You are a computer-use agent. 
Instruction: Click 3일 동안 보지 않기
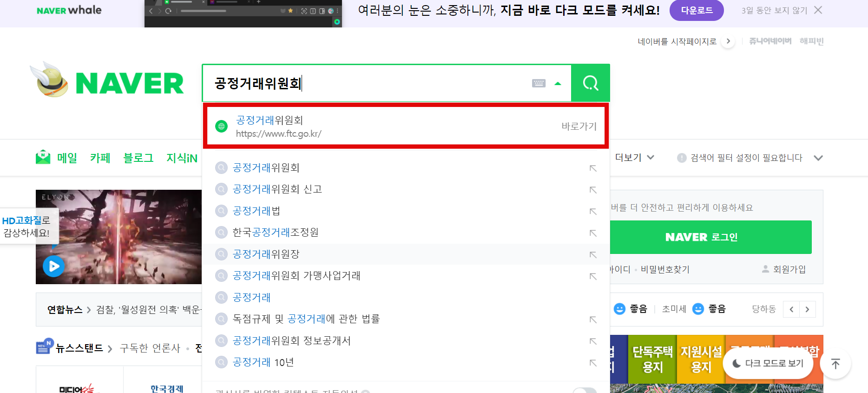click(774, 10)
